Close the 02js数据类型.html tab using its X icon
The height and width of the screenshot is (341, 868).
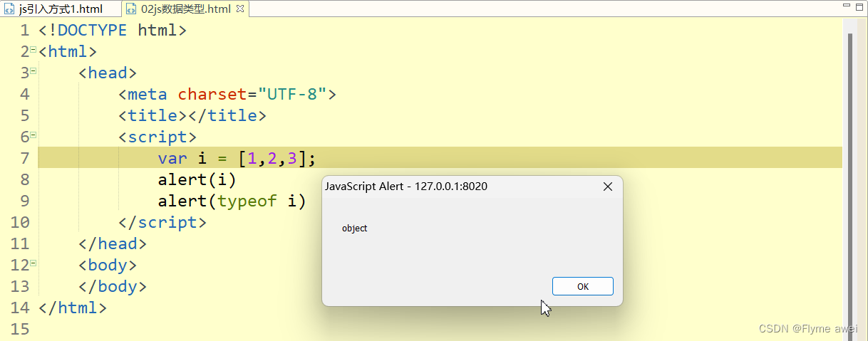240,9
